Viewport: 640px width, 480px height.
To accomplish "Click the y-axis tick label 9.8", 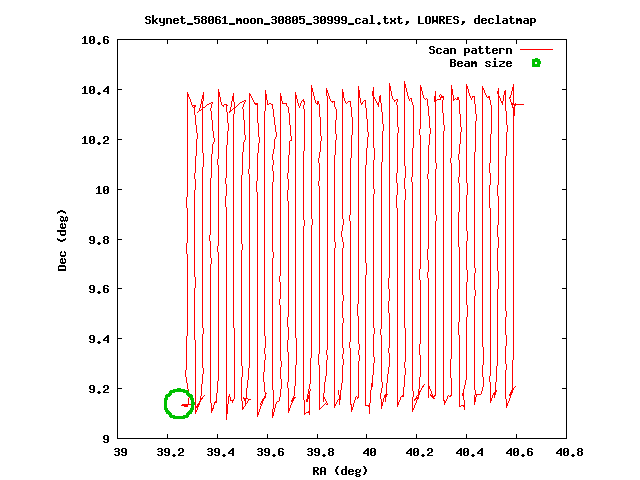I will (x=99, y=240).
